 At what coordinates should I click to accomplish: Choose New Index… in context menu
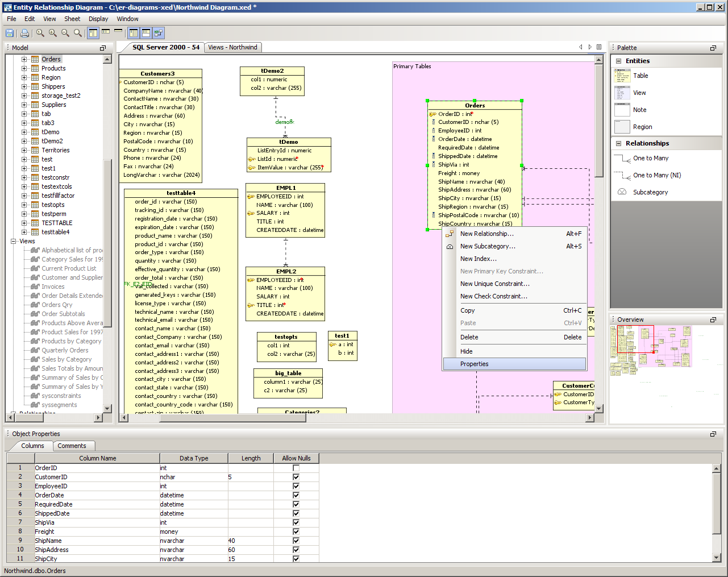515,259
